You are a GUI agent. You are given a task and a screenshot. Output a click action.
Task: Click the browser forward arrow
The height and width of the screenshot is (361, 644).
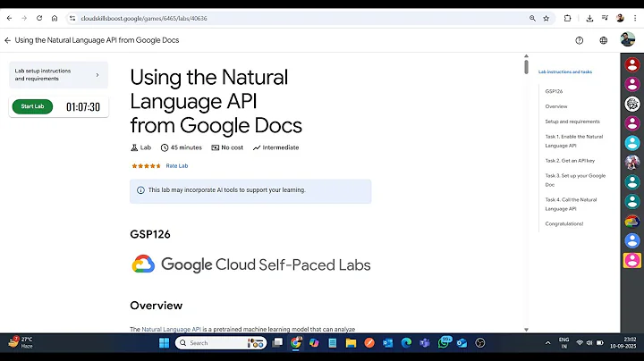(24, 18)
